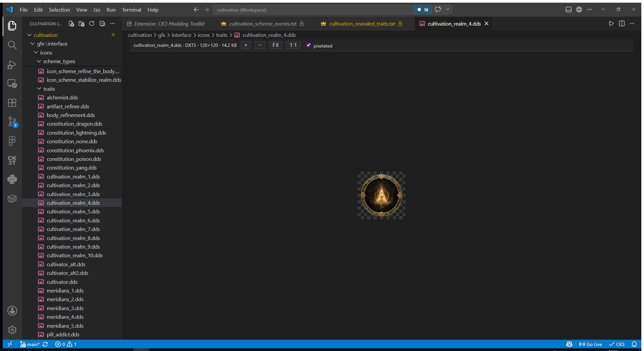Open the Extensions view icon
Viewport: 644px width, 351px height.
12,103
